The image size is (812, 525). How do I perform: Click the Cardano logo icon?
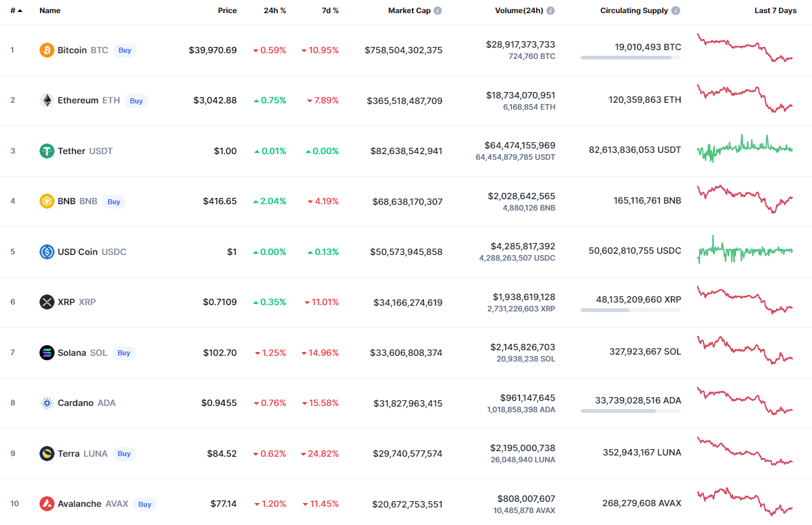tap(47, 403)
